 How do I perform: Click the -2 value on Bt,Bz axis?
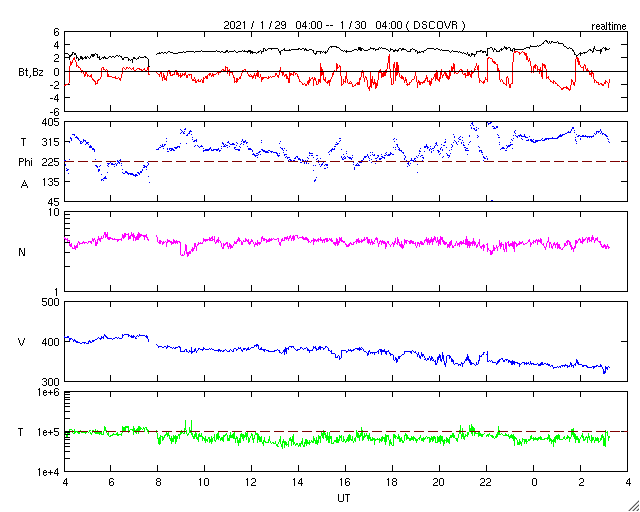[x=55, y=85]
